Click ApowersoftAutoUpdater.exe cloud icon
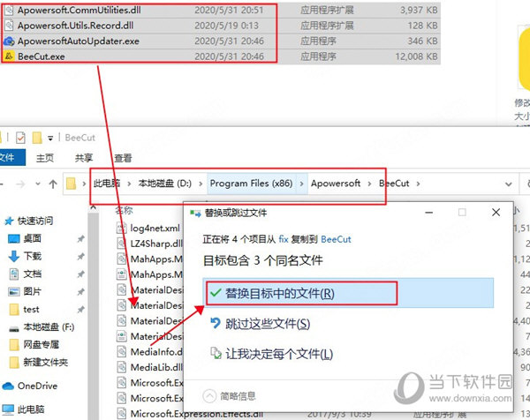The height and width of the screenshot is (420, 530). point(9,41)
